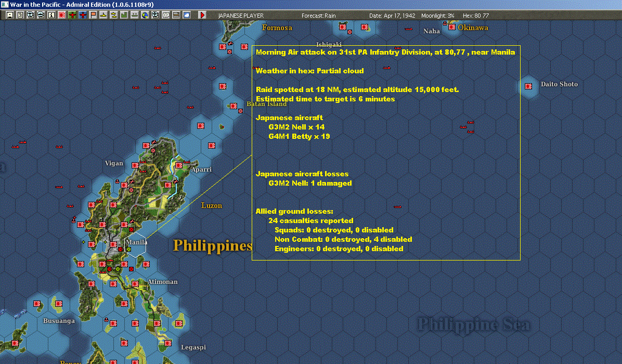Image resolution: width=622 pixels, height=364 pixels.
Task: Select left Ishigaki island base flag
Action: click(x=343, y=27)
